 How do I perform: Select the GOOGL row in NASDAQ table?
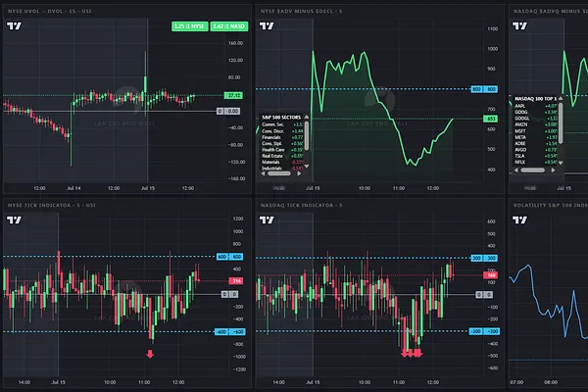pyautogui.click(x=535, y=119)
